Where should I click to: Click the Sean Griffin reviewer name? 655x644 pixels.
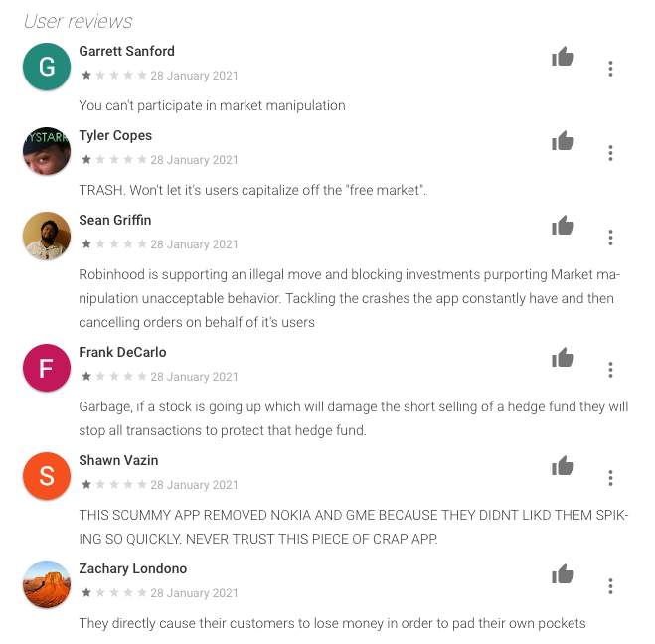[114, 220]
